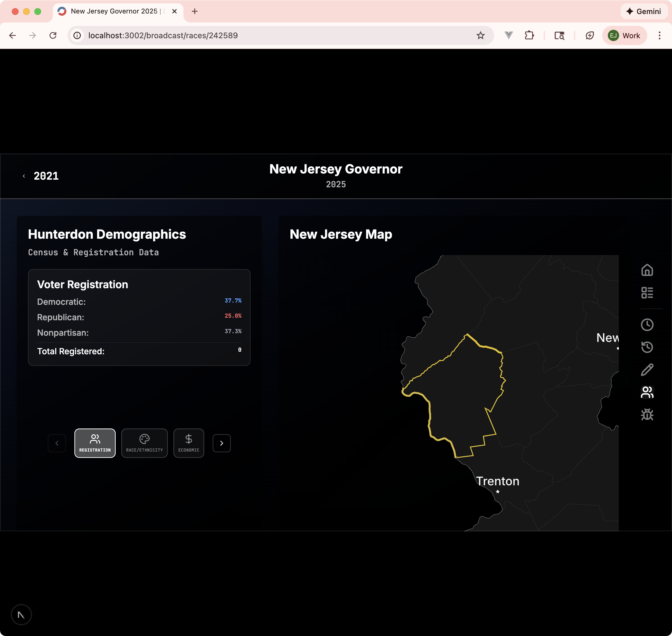
Task: Click the Trenton label on map
Action: pos(497,481)
